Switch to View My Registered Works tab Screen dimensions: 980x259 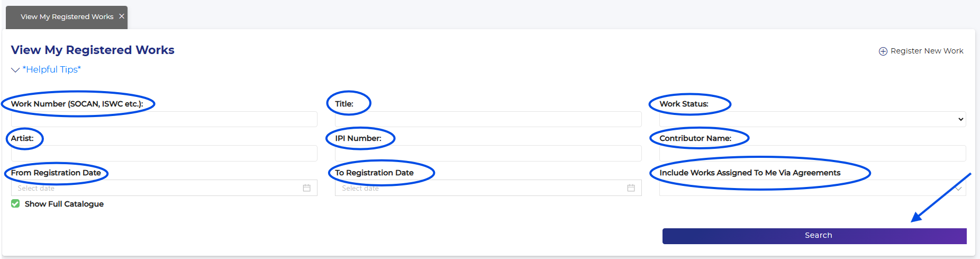(67, 17)
